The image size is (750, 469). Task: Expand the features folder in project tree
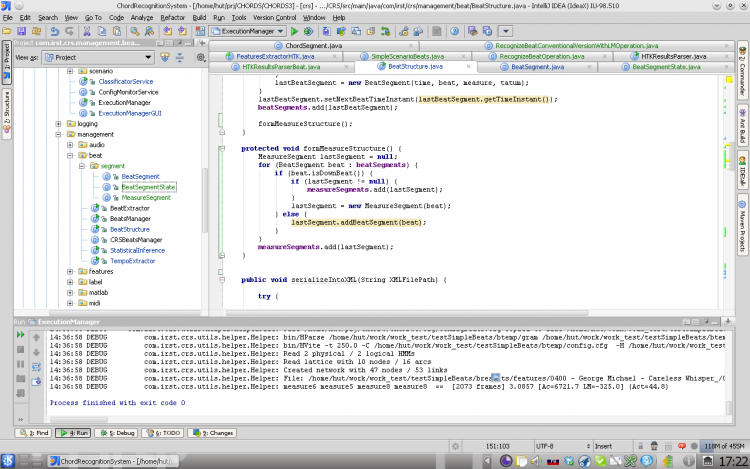click(x=69, y=271)
